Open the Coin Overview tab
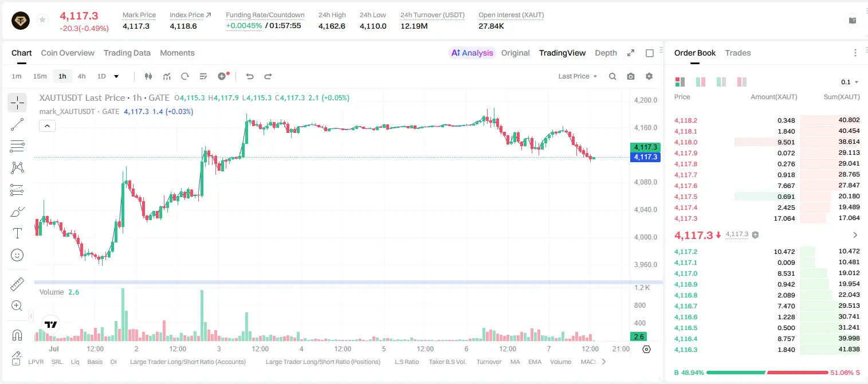The image size is (868, 384). tap(68, 53)
